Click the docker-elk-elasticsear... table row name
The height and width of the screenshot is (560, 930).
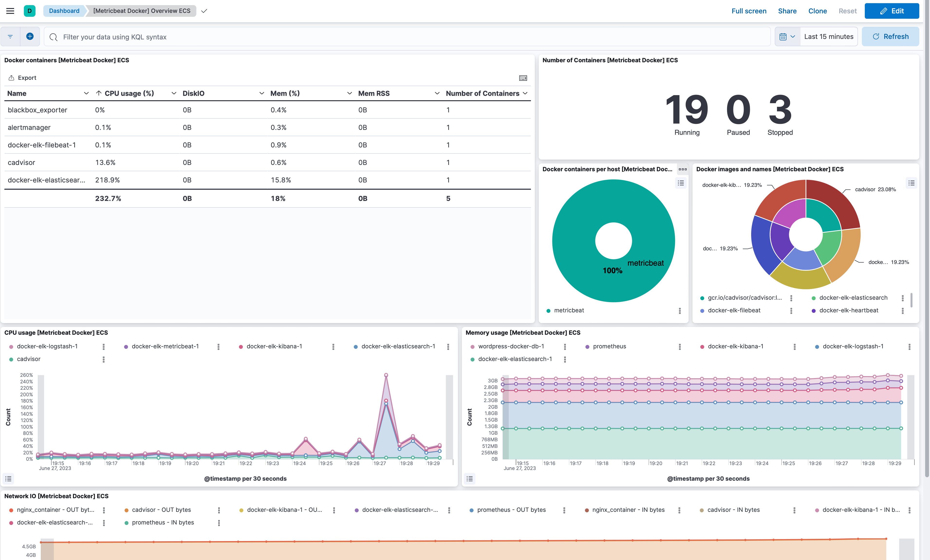click(x=46, y=180)
